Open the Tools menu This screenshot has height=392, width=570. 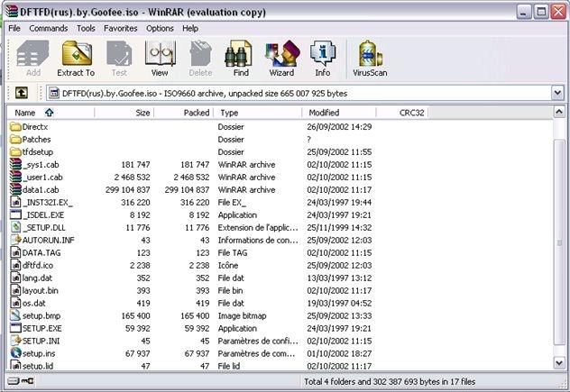point(86,28)
